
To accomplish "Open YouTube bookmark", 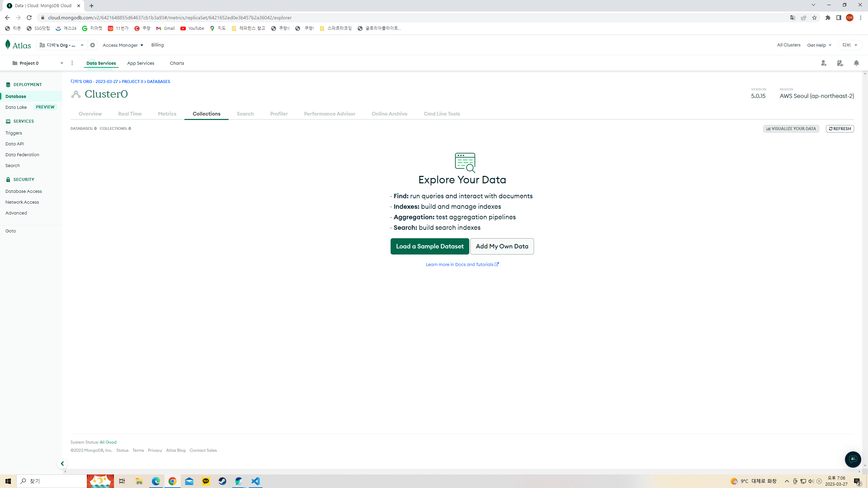I will pyautogui.click(x=192, y=28).
